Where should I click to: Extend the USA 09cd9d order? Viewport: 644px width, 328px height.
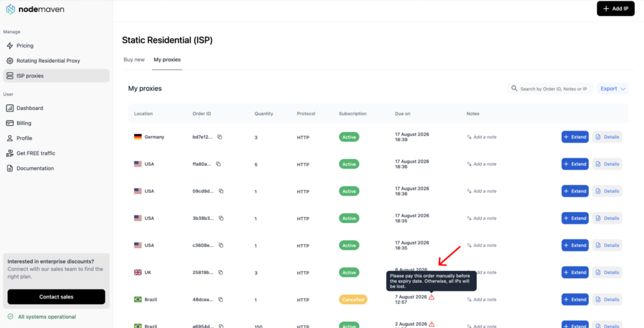(575, 191)
